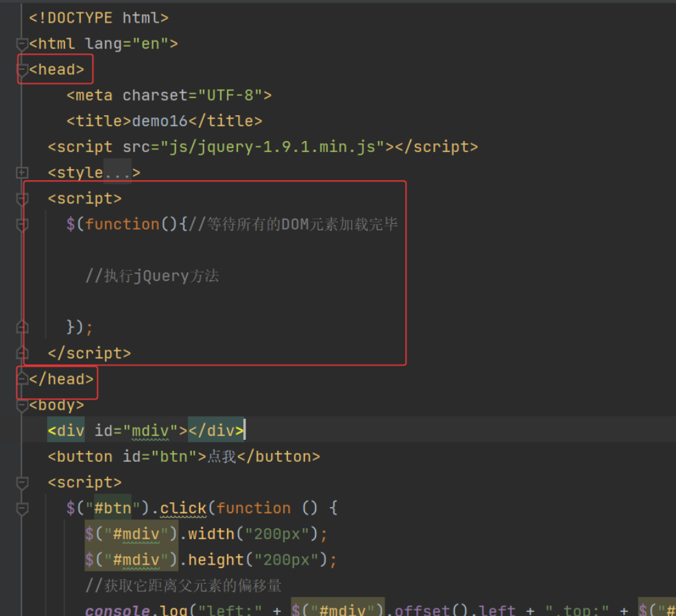Click the button id="btn" line
Viewport: 676px width, 616px height.
pos(184,456)
